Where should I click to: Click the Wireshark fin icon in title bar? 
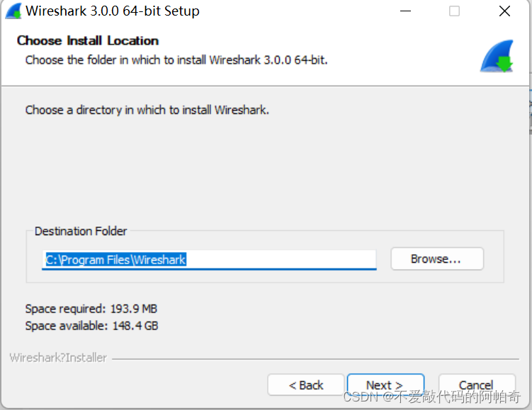tap(13, 11)
